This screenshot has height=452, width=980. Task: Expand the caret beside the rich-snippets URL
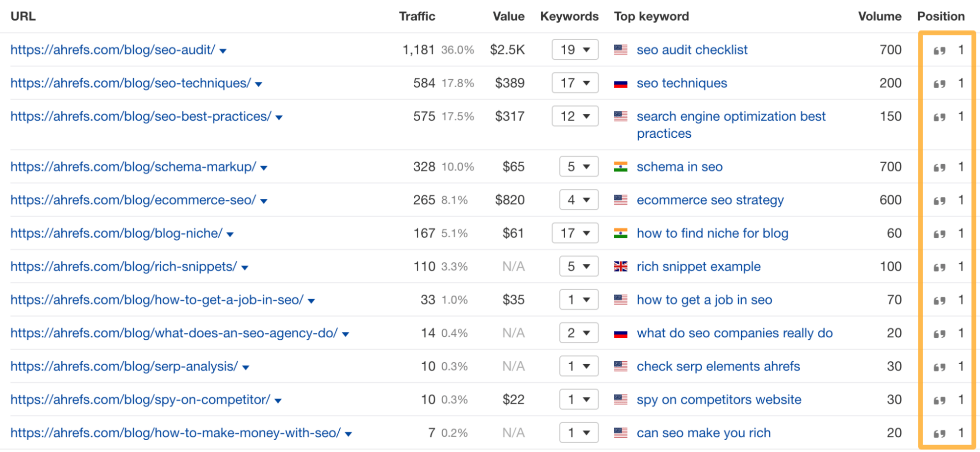245,267
